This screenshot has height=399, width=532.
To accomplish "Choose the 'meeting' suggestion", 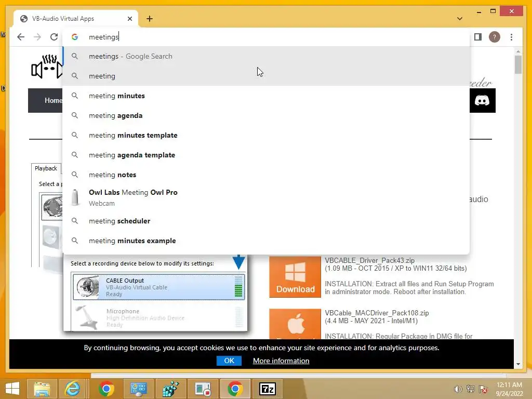I will [x=267, y=76].
